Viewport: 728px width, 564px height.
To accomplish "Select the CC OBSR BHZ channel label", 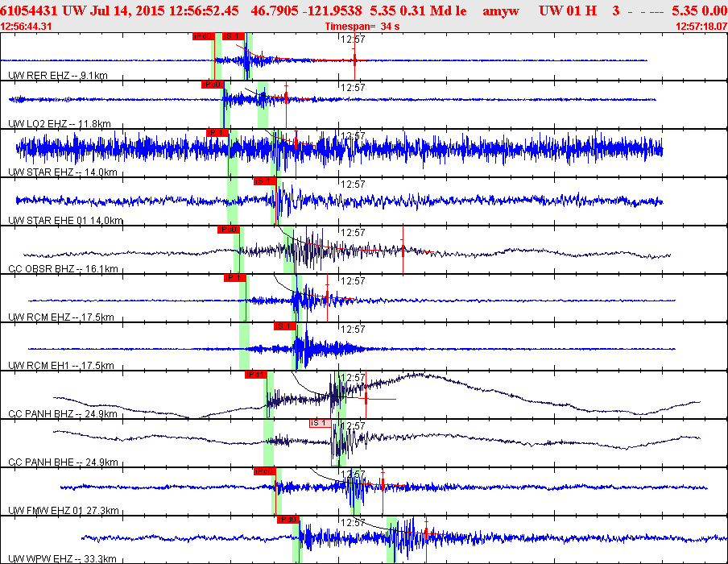I will click(63, 268).
